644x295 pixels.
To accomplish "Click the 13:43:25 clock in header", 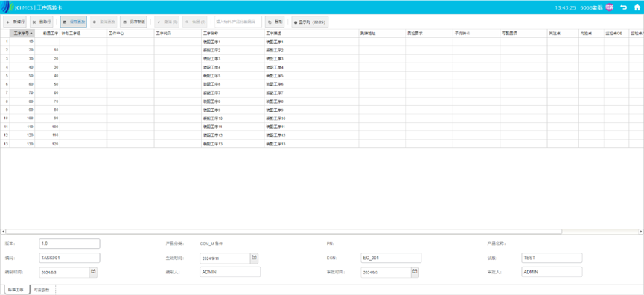I will point(566,7).
